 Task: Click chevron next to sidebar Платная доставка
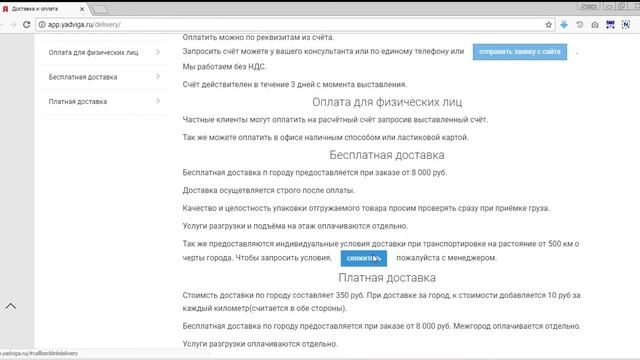158,101
